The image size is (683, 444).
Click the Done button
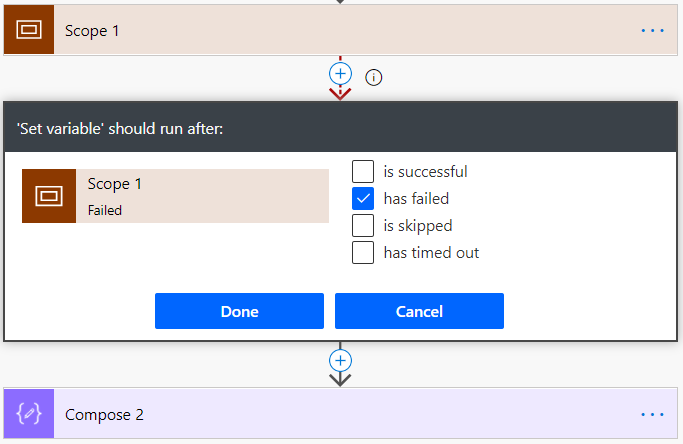click(x=239, y=311)
